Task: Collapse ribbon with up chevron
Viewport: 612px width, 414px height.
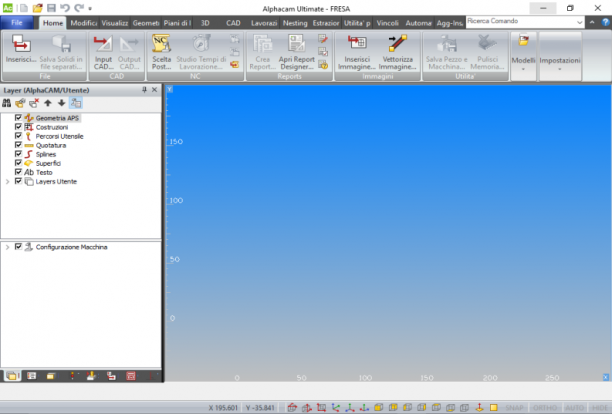Action: click(592, 22)
